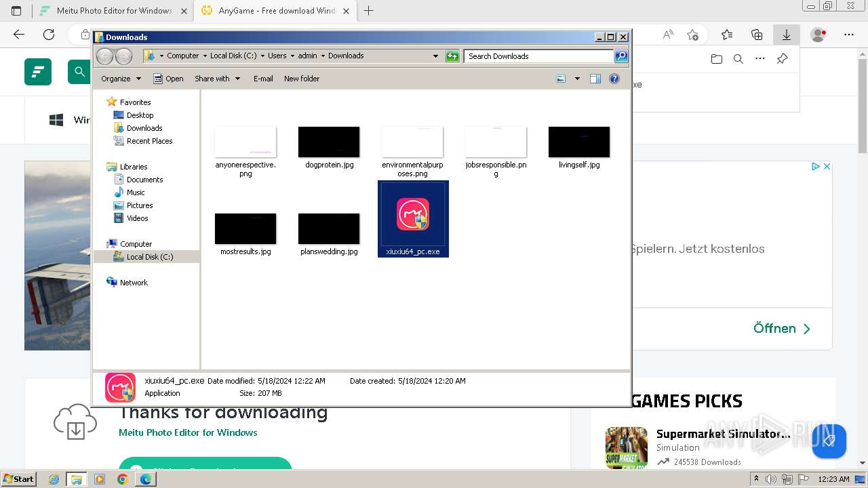Open Videos library
The image size is (868, 488).
pos(137,218)
